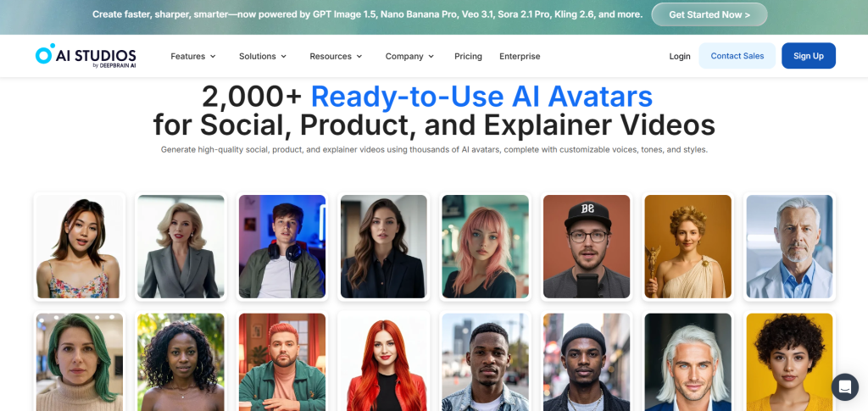Open the chat support widget icon
The width and height of the screenshot is (868, 411).
[845, 387]
